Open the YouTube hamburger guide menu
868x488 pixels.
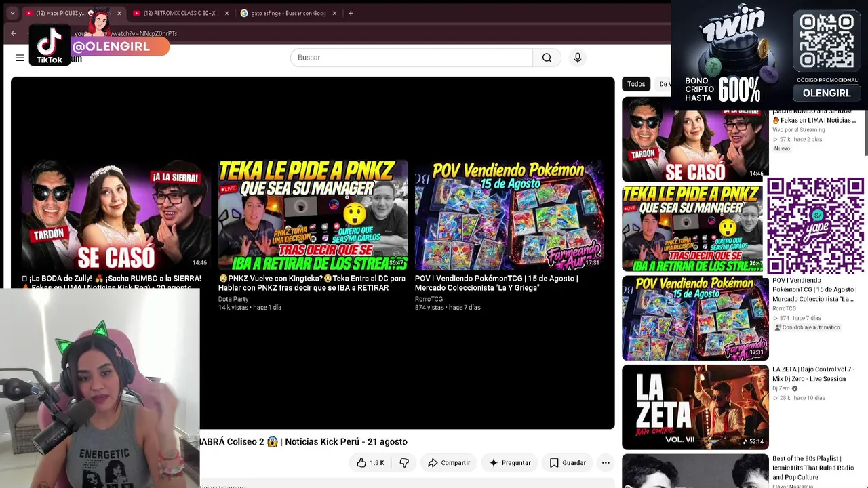pos(20,58)
